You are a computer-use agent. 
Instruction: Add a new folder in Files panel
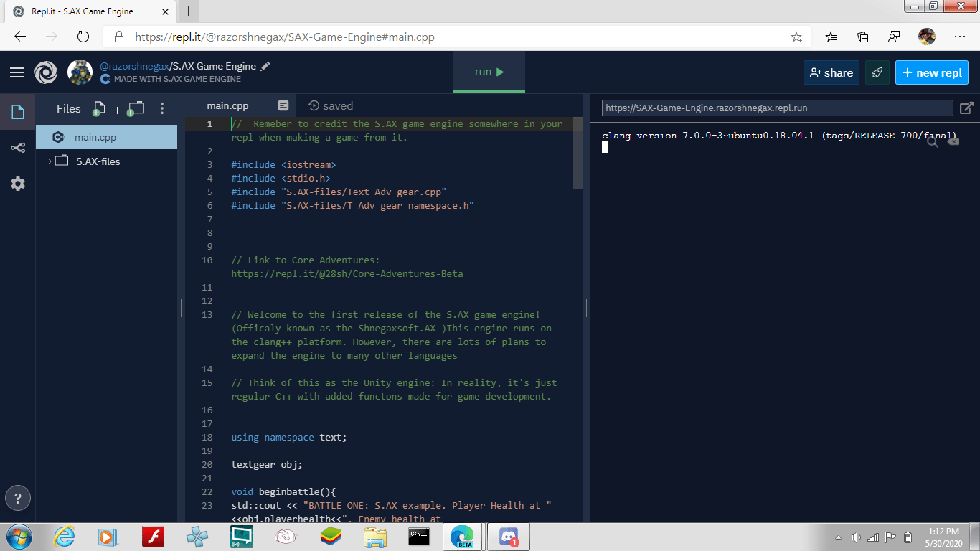coord(135,108)
